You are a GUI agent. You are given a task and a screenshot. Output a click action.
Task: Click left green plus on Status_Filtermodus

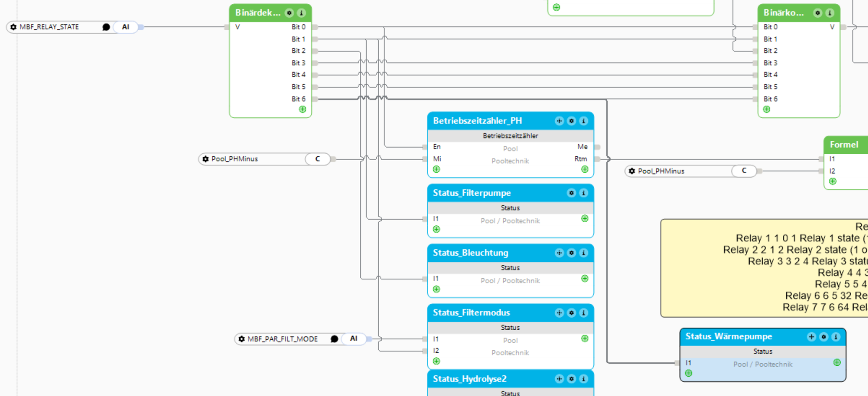436,361
